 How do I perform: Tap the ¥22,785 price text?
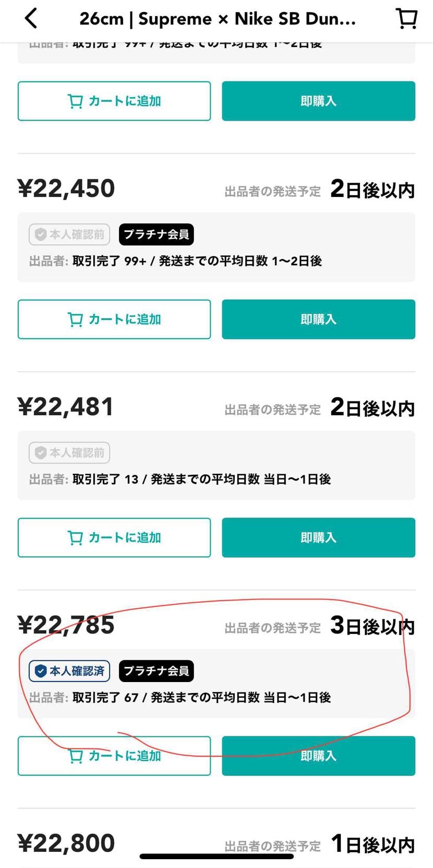pyautogui.click(x=66, y=625)
